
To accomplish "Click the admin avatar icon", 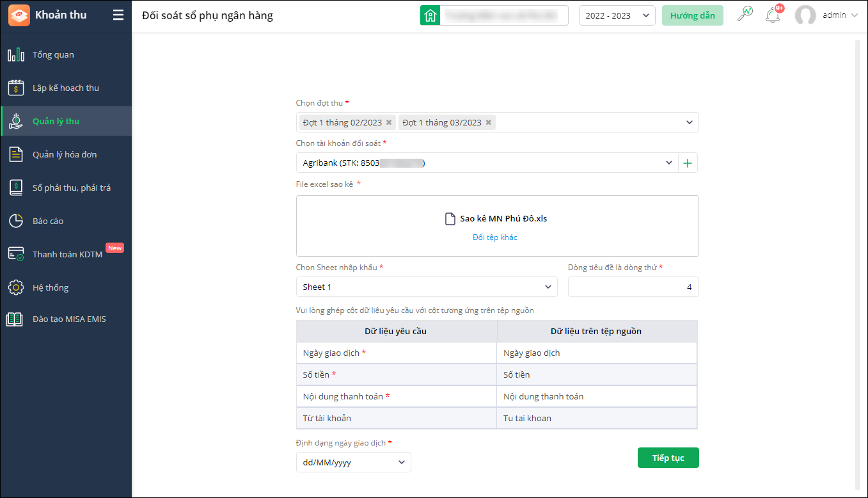I will (805, 15).
